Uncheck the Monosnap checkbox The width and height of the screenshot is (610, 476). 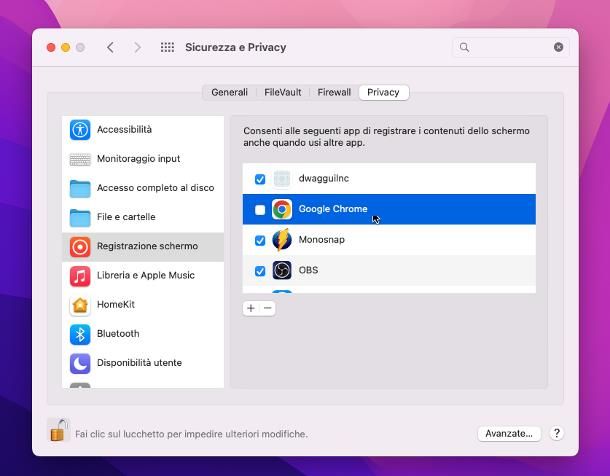pyautogui.click(x=260, y=241)
